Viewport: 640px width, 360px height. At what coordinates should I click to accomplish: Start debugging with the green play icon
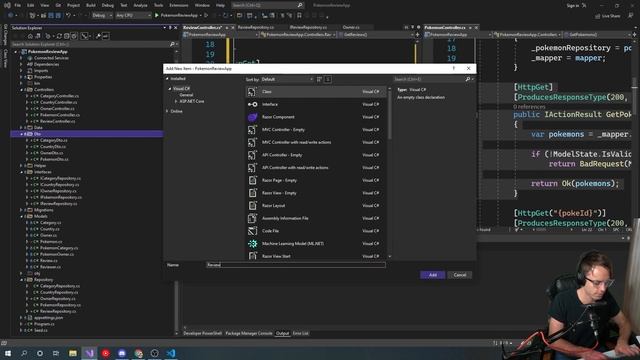click(157, 15)
